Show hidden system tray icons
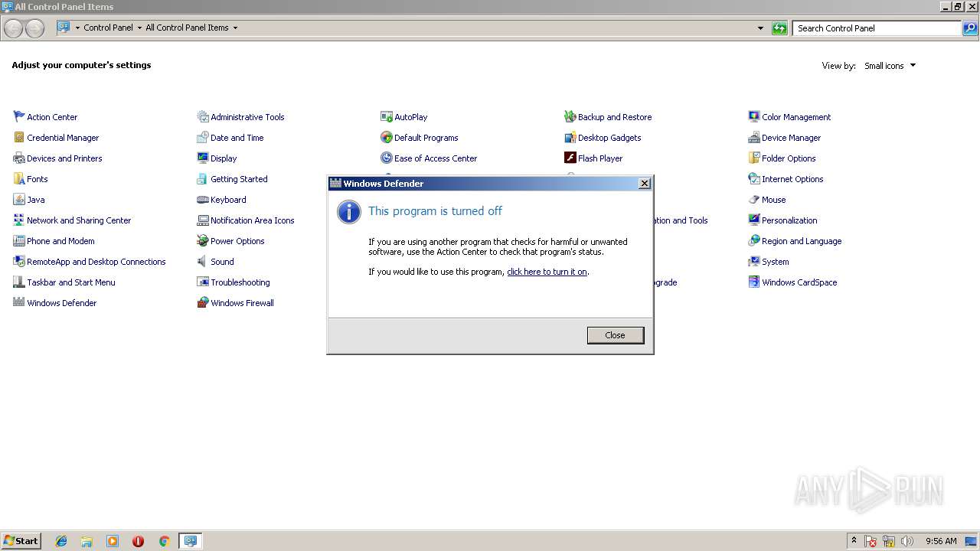 point(854,541)
